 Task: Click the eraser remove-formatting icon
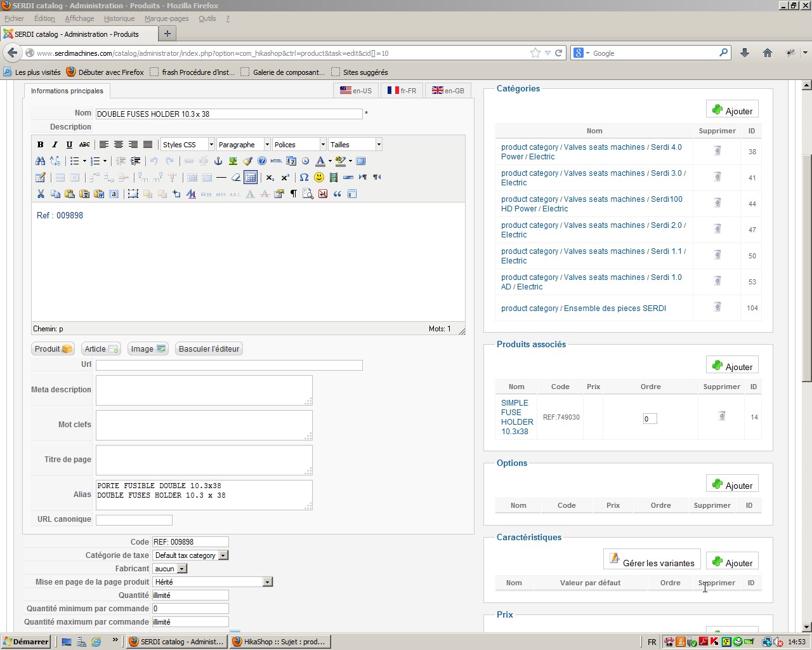point(236,177)
